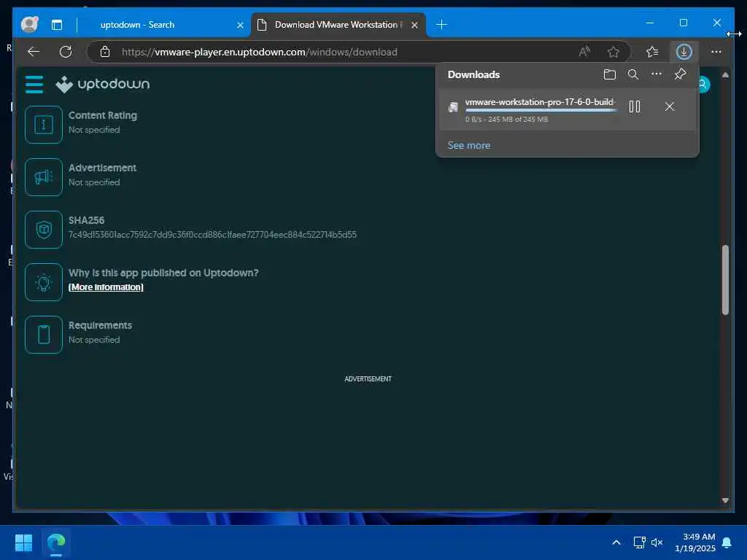Image resolution: width=747 pixels, height=560 pixels.
Task: Click the Uptodown logo
Action: 102,85
